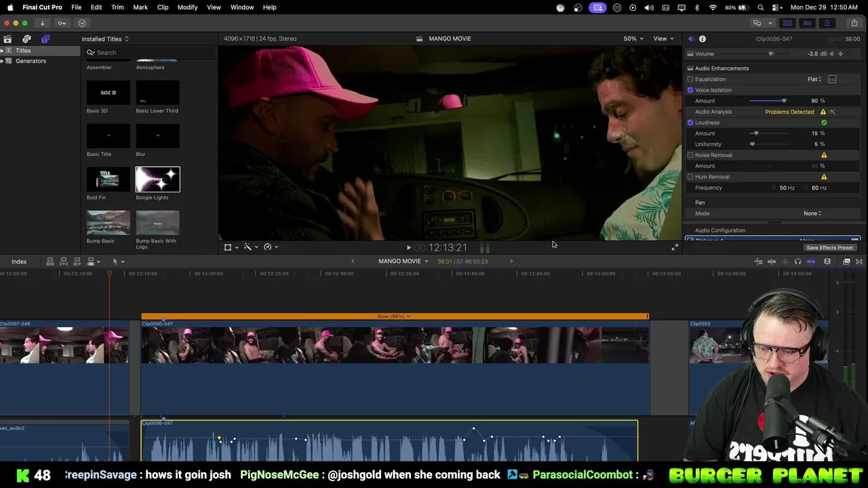Open the Modify menu
Viewport: 868px width, 488px height.
point(187,7)
